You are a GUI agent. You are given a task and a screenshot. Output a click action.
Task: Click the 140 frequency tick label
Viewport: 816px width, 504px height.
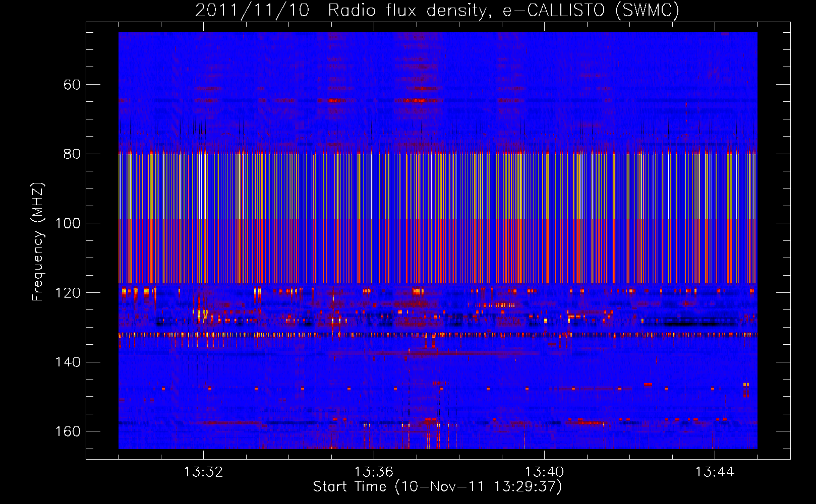pos(68,362)
